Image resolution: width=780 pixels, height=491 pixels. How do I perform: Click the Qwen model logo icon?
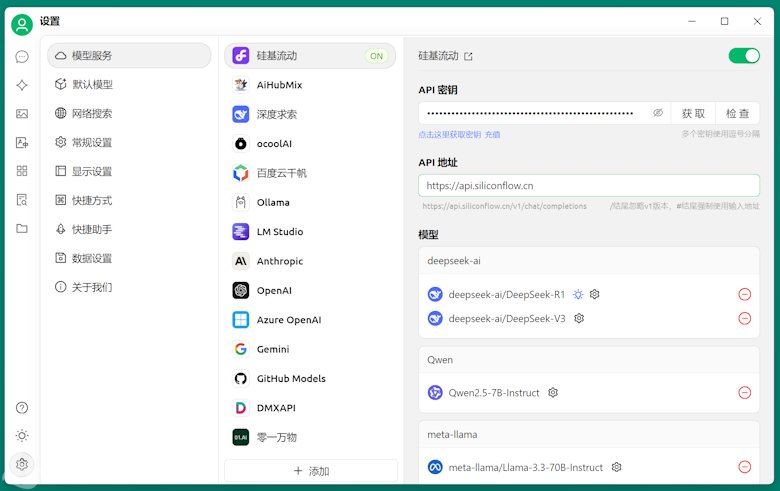pyautogui.click(x=435, y=393)
